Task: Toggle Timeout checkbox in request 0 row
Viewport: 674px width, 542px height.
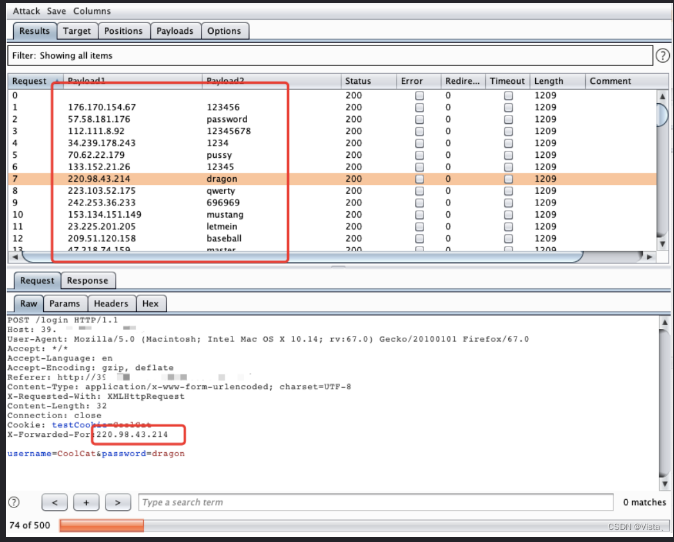Action: [x=509, y=95]
